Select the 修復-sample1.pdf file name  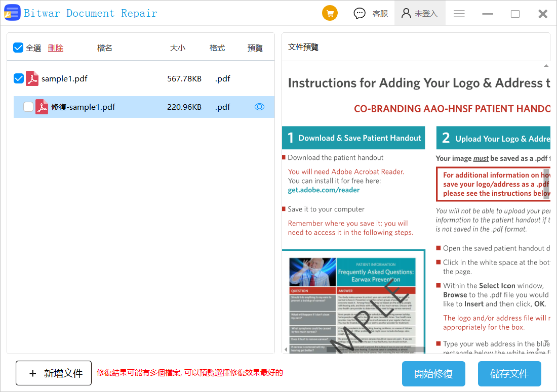tap(83, 107)
